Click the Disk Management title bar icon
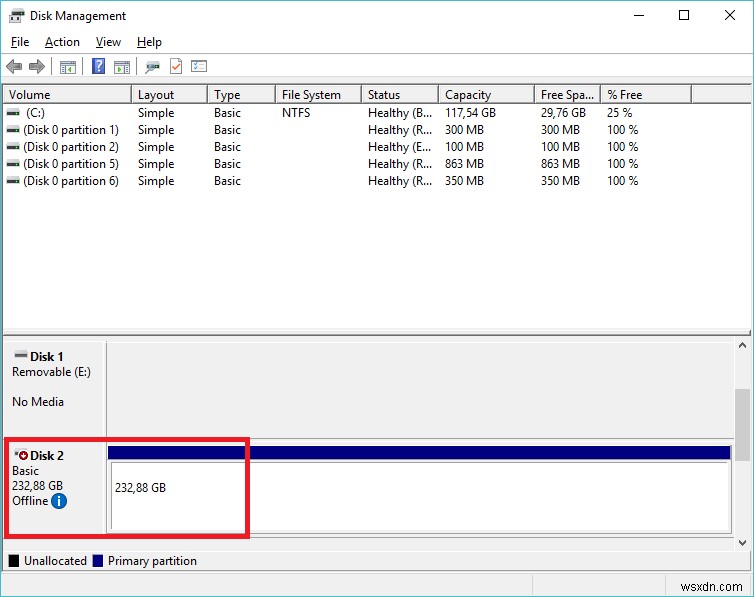Screen dimensions: 754x597 coord(16,16)
